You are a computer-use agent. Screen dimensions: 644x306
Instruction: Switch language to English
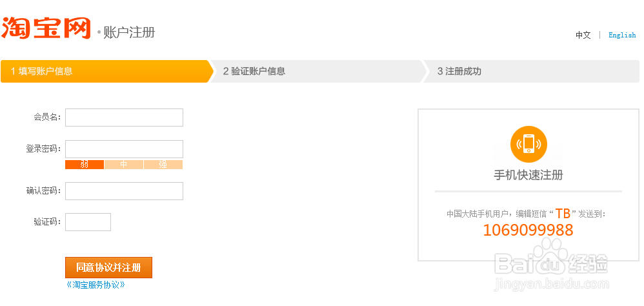coord(622,36)
